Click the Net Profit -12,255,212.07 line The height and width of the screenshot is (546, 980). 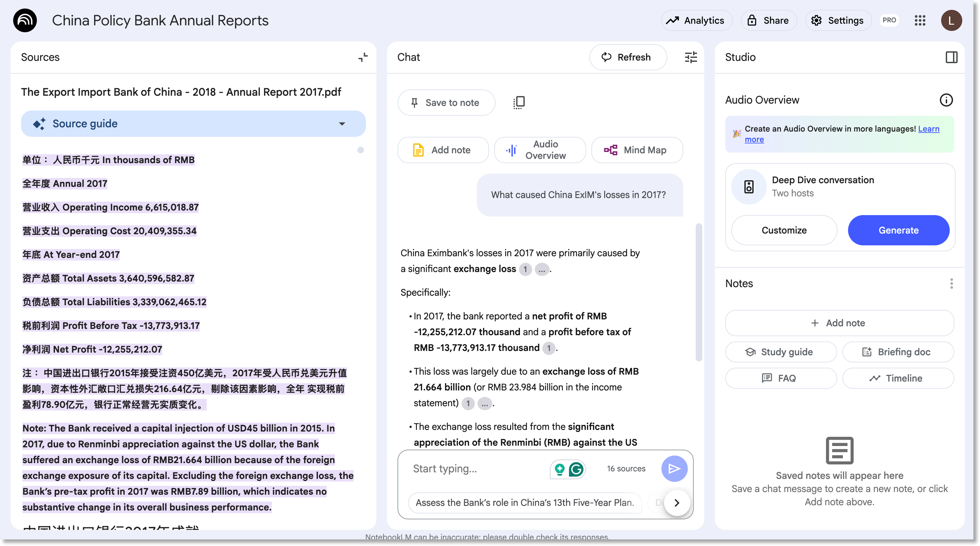(92, 349)
